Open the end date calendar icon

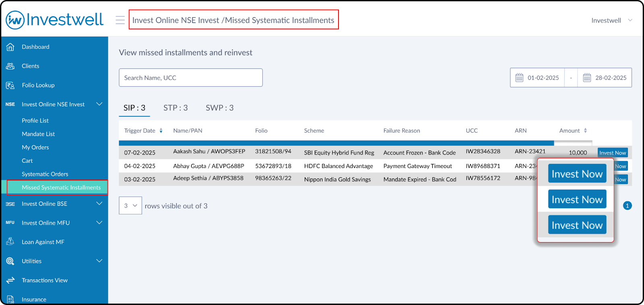(587, 77)
